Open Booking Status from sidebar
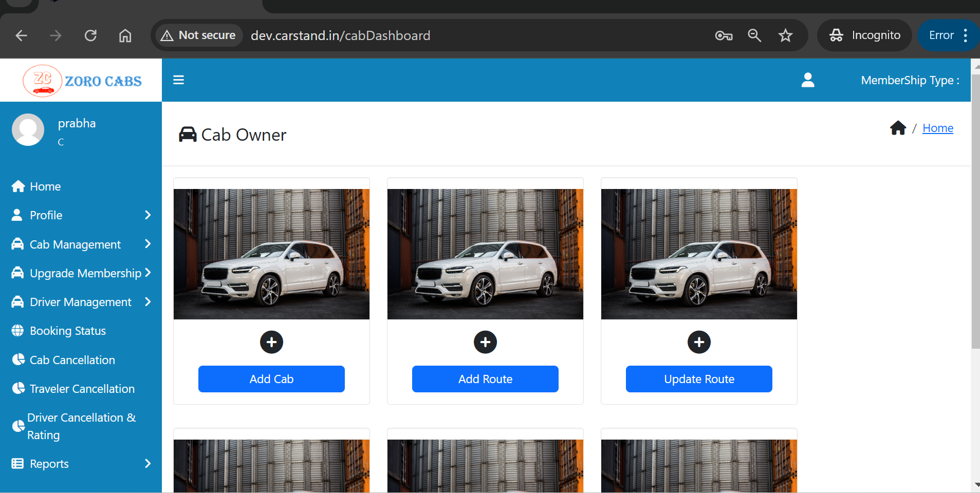This screenshot has width=980, height=493. click(67, 331)
